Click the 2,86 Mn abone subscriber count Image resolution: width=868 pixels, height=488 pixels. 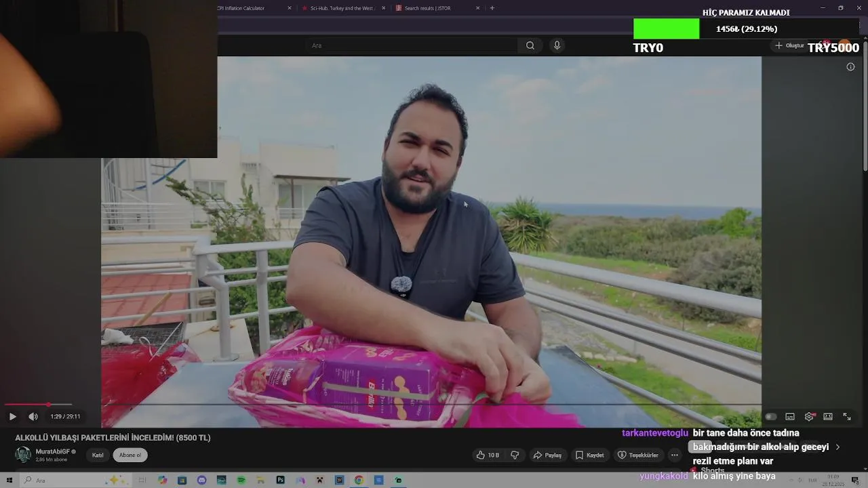click(x=52, y=460)
